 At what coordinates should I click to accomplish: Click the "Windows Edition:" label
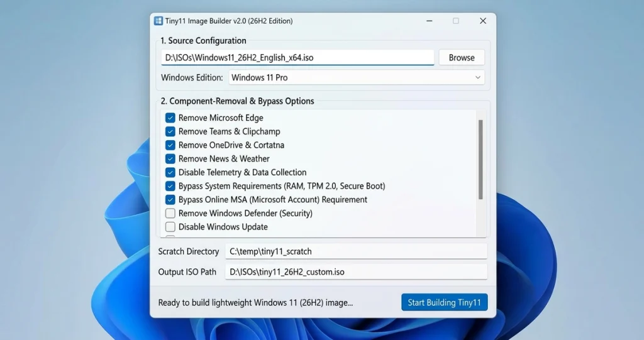pyautogui.click(x=192, y=77)
